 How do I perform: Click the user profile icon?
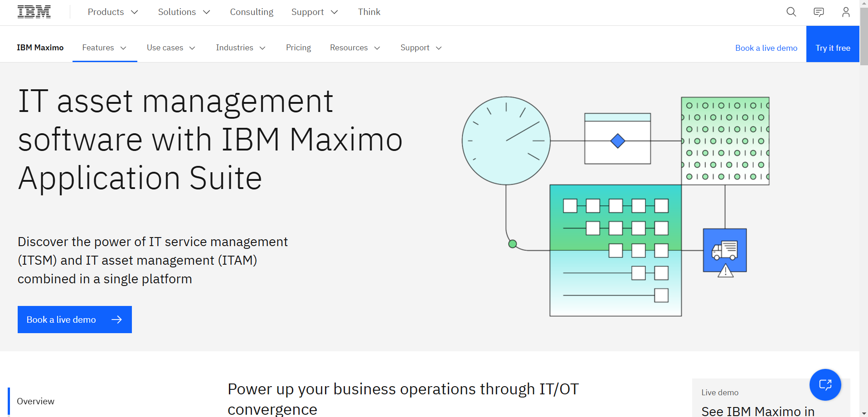point(846,12)
